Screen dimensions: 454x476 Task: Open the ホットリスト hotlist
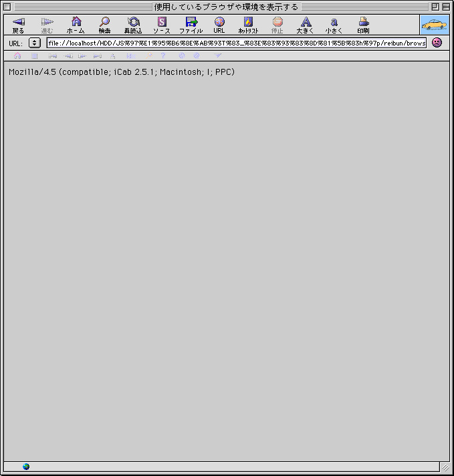pos(248,25)
